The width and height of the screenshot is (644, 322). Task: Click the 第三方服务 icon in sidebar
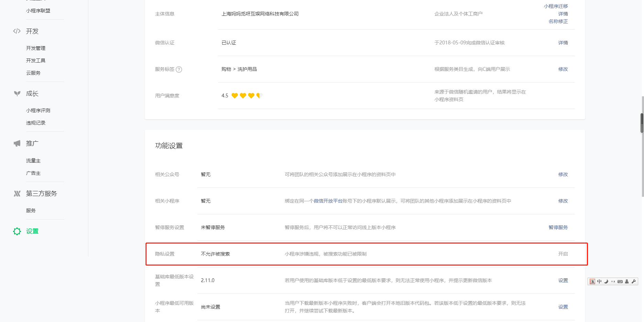[17, 193]
